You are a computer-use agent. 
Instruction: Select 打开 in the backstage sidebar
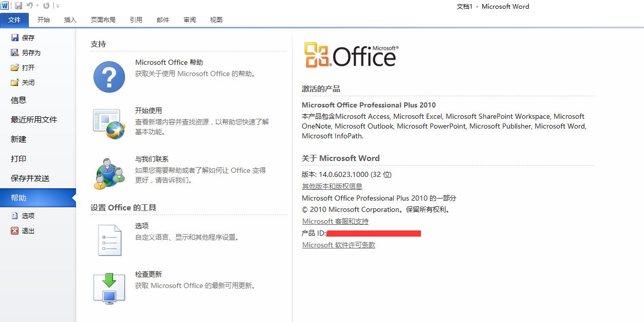pos(28,67)
